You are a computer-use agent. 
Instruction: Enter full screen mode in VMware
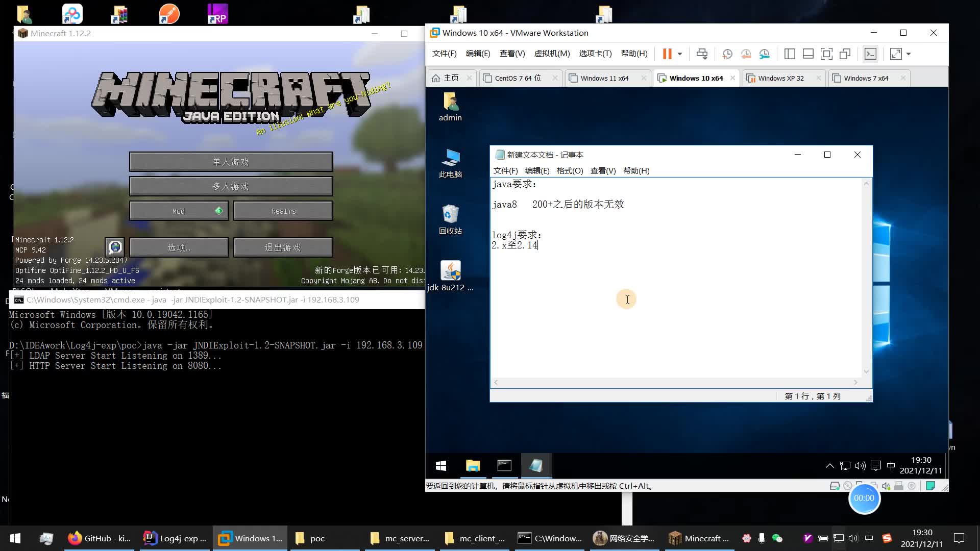826,54
